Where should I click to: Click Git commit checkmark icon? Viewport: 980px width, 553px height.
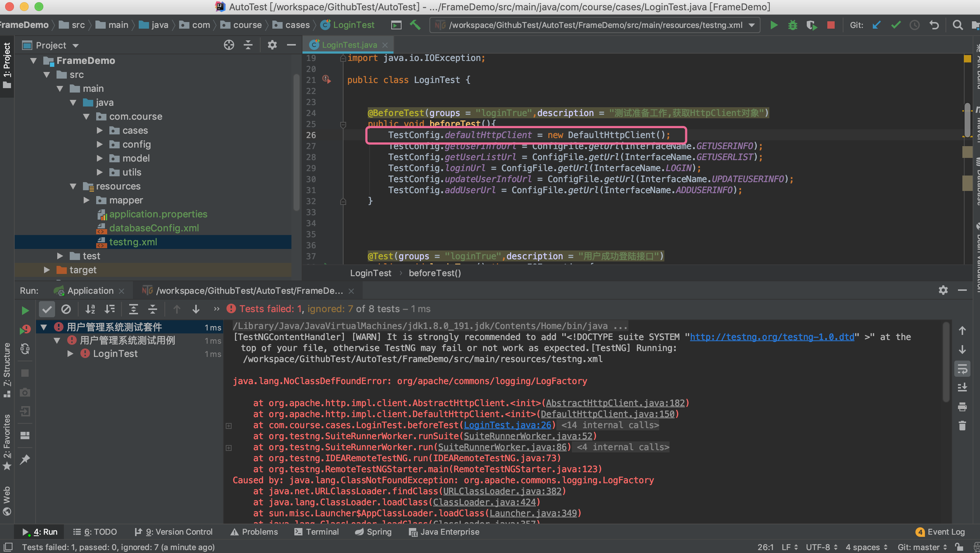[x=896, y=25]
